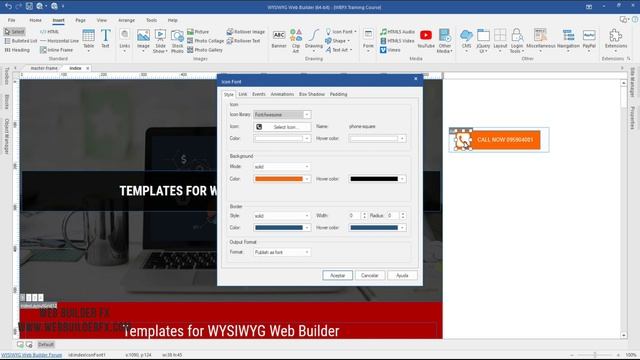640x360 pixels.
Task: Open the border Hover color dropdown
Action: [x=402, y=228]
